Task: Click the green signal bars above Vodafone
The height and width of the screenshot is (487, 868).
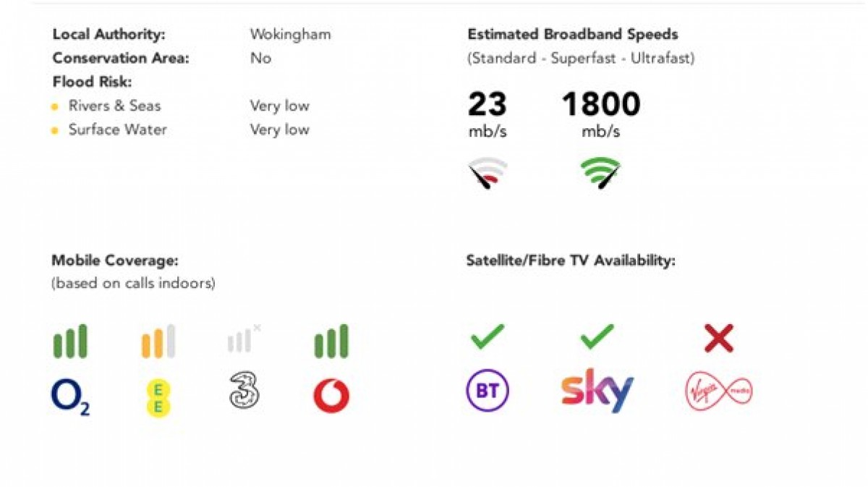Action: pyautogui.click(x=331, y=341)
